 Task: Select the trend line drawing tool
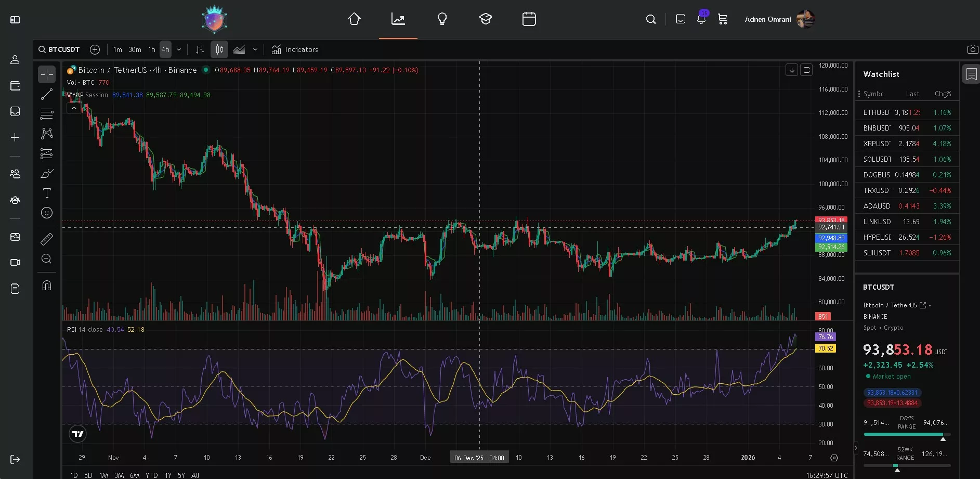47,94
